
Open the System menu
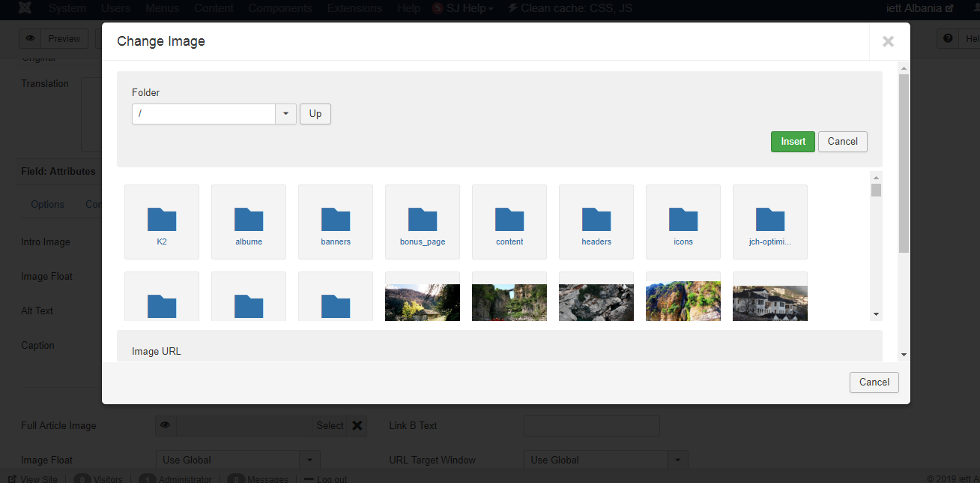(67, 8)
